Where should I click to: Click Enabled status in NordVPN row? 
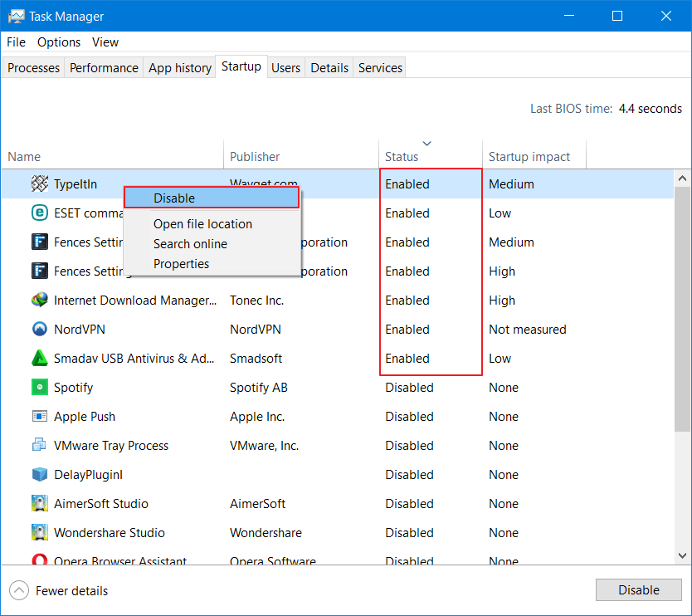tap(407, 330)
